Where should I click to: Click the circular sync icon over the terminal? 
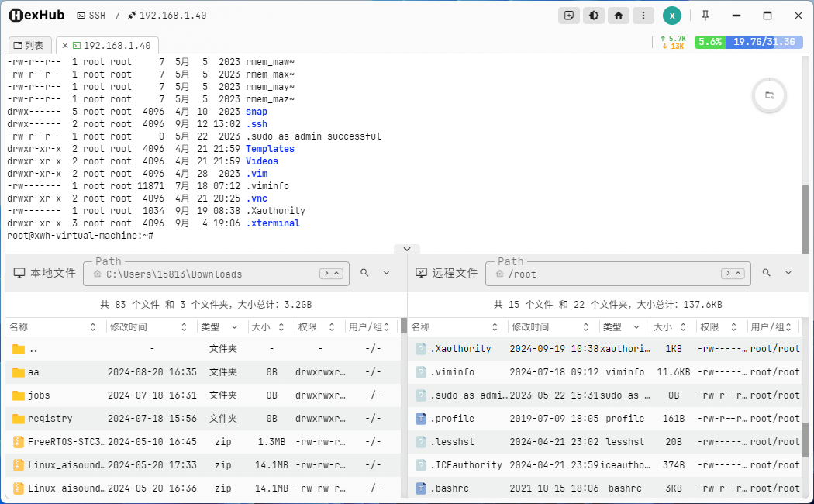point(768,95)
